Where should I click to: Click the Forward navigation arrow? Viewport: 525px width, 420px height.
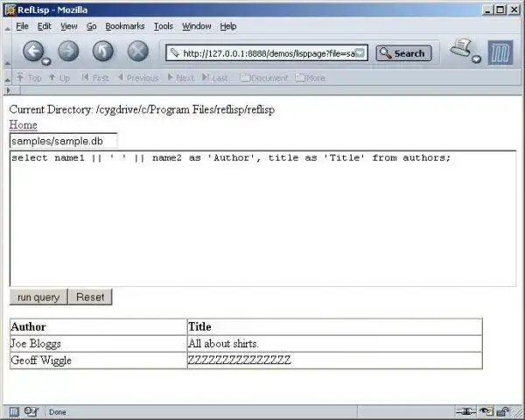pos(68,52)
